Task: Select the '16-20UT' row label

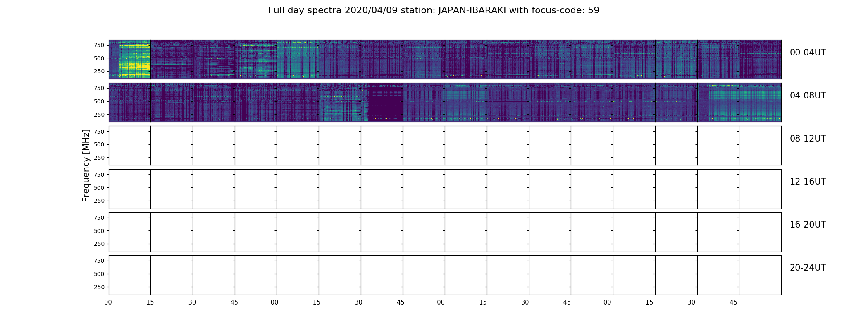Action: 808,225
